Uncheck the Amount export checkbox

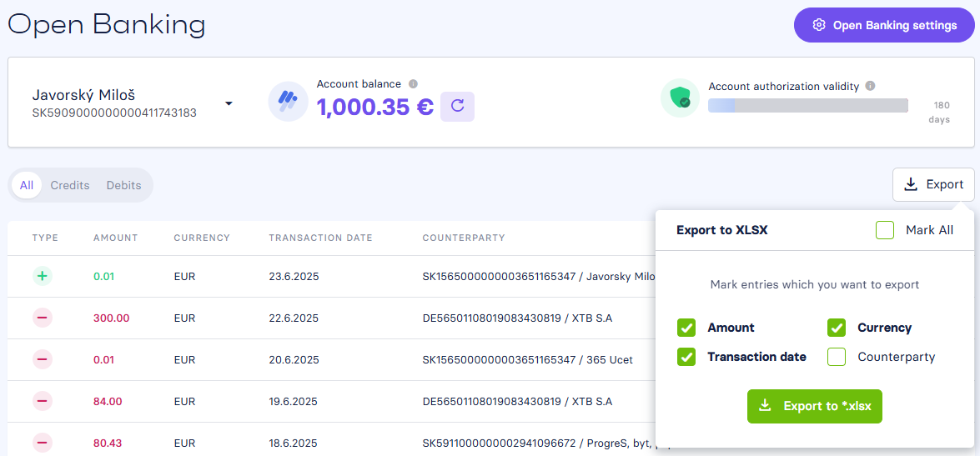tap(686, 328)
